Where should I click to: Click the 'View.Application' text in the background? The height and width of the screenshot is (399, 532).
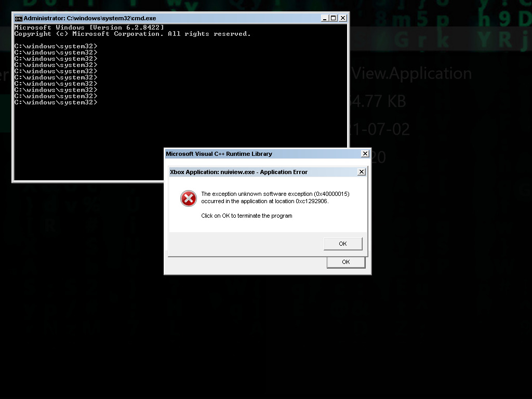[411, 74]
